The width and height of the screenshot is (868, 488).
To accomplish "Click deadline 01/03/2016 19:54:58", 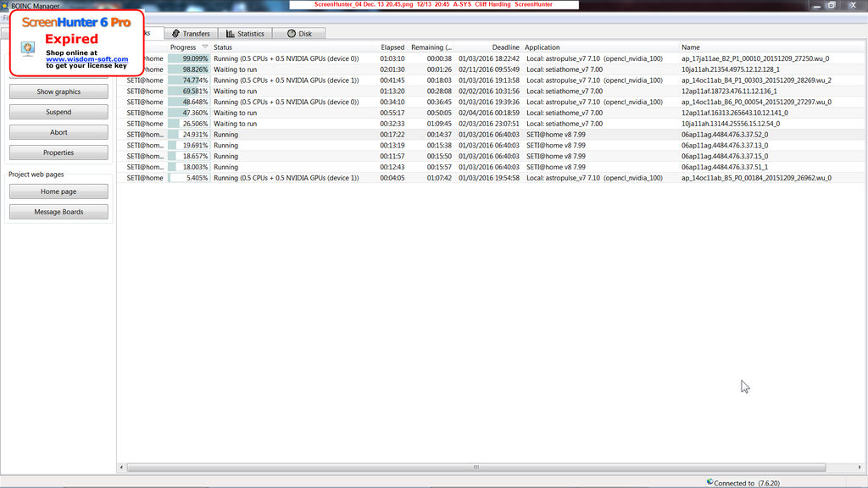I will [489, 178].
